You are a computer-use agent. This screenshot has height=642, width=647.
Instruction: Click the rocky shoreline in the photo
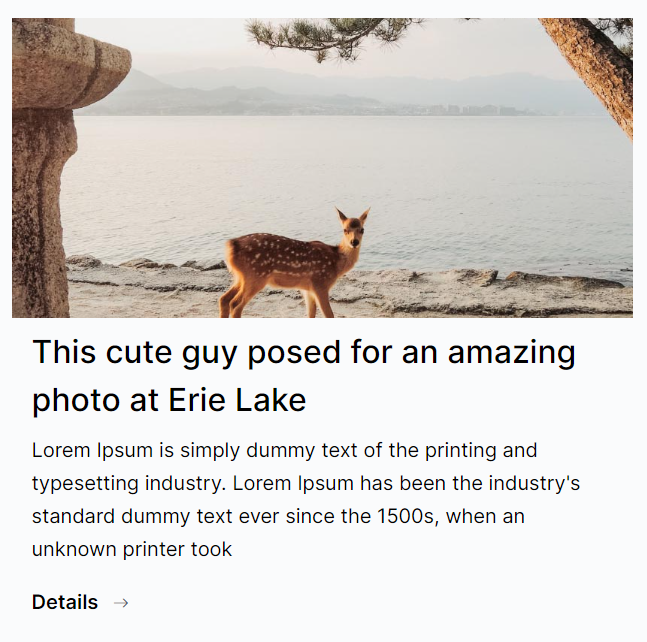pyautogui.click(x=480, y=292)
